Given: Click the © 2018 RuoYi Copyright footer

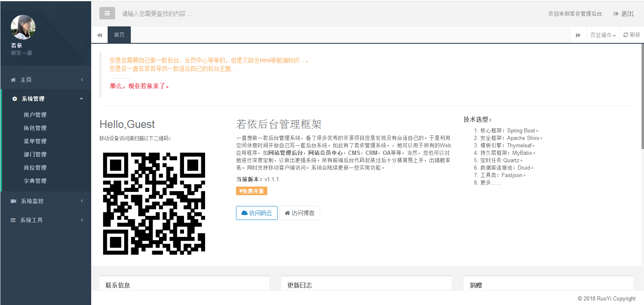Looking at the screenshot, I should pyautogui.click(x=606, y=298).
